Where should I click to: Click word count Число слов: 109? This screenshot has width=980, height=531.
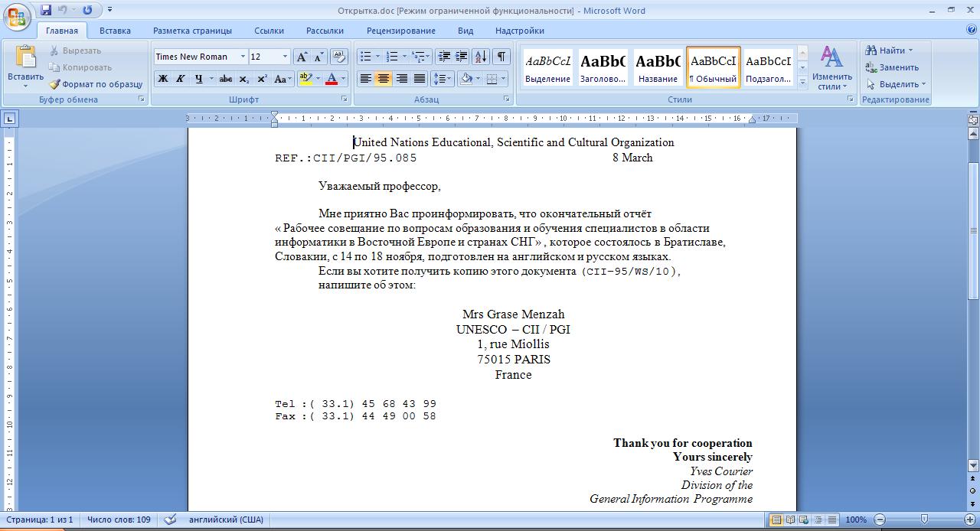tap(119, 520)
